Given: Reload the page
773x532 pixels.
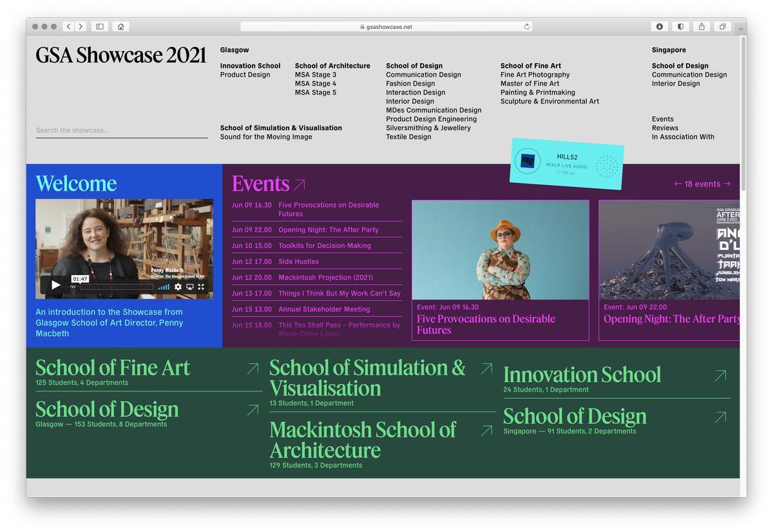Looking at the screenshot, I should [527, 27].
